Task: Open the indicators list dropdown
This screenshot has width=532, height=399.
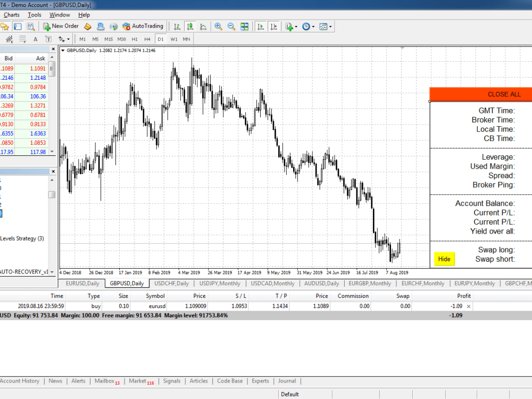Action: (x=292, y=27)
